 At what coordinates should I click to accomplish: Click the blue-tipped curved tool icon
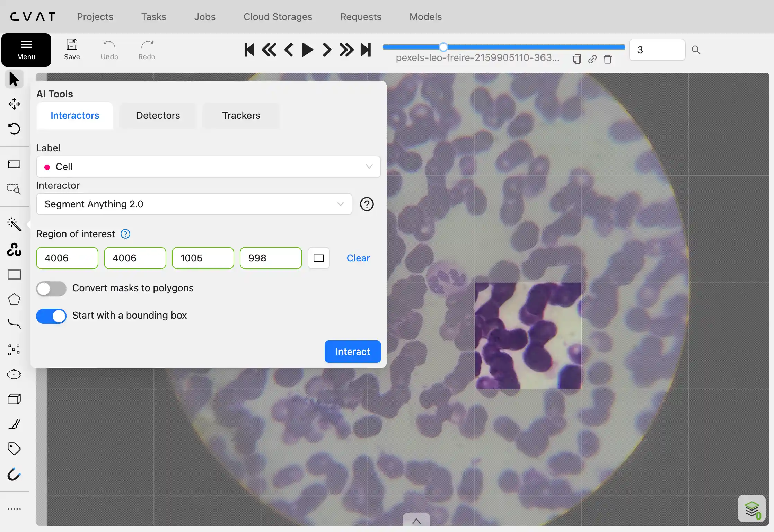[x=14, y=474]
